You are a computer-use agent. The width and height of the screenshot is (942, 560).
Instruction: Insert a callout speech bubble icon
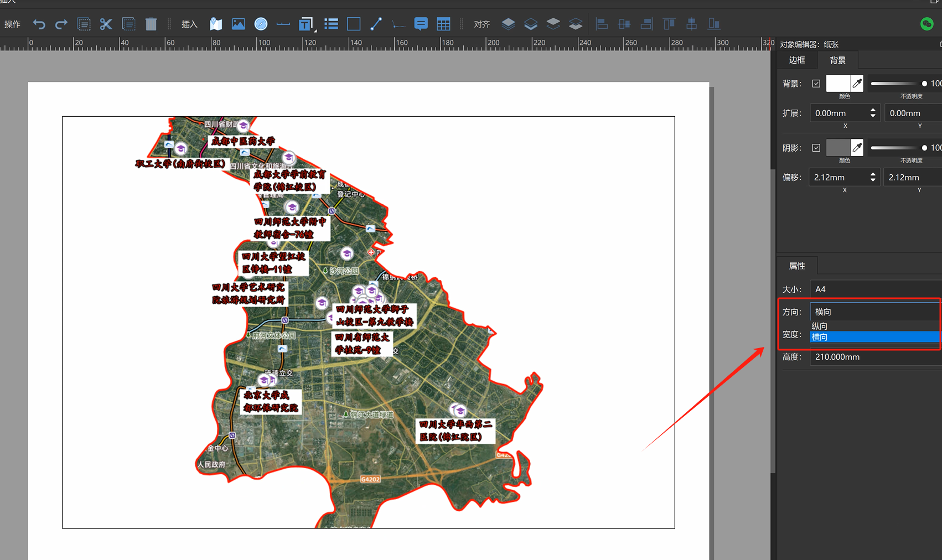click(x=421, y=24)
